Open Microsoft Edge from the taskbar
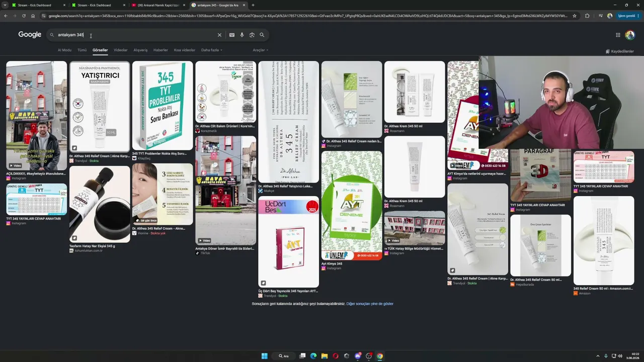Screen dimensions: 644x362 click(313, 356)
